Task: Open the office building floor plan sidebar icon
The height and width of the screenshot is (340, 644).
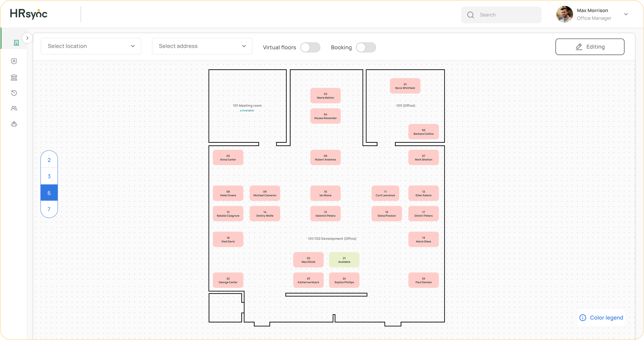Action: 16,43
